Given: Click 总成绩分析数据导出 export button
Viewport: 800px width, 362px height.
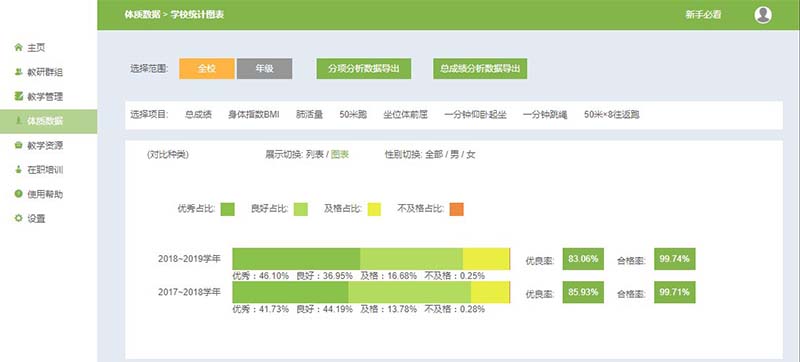Looking at the screenshot, I should [480, 68].
